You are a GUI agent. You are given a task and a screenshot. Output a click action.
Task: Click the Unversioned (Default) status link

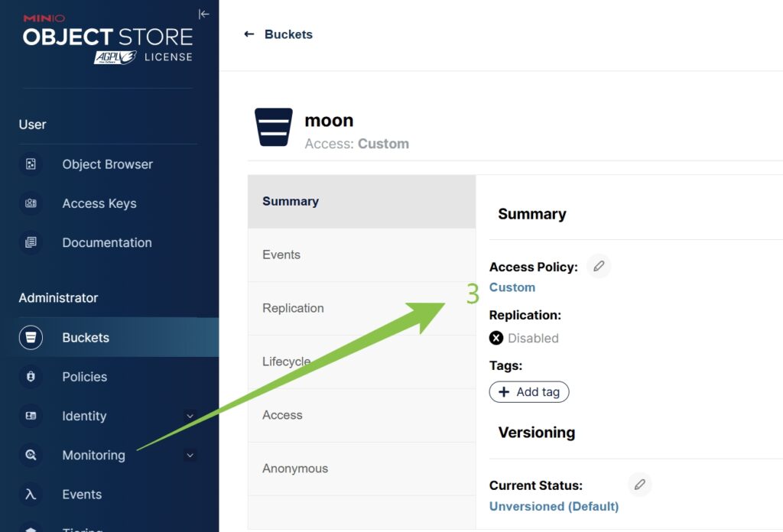554,506
